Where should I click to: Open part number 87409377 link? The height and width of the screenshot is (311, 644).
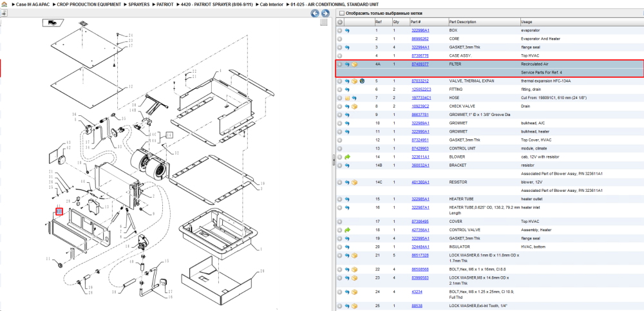420,64
